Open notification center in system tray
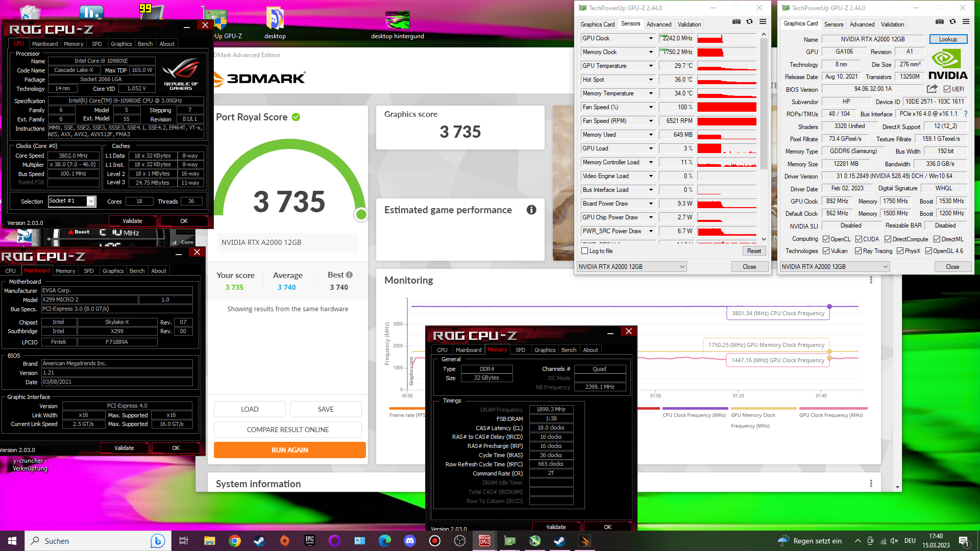Screen dimensions: 980x551 (x=964, y=541)
